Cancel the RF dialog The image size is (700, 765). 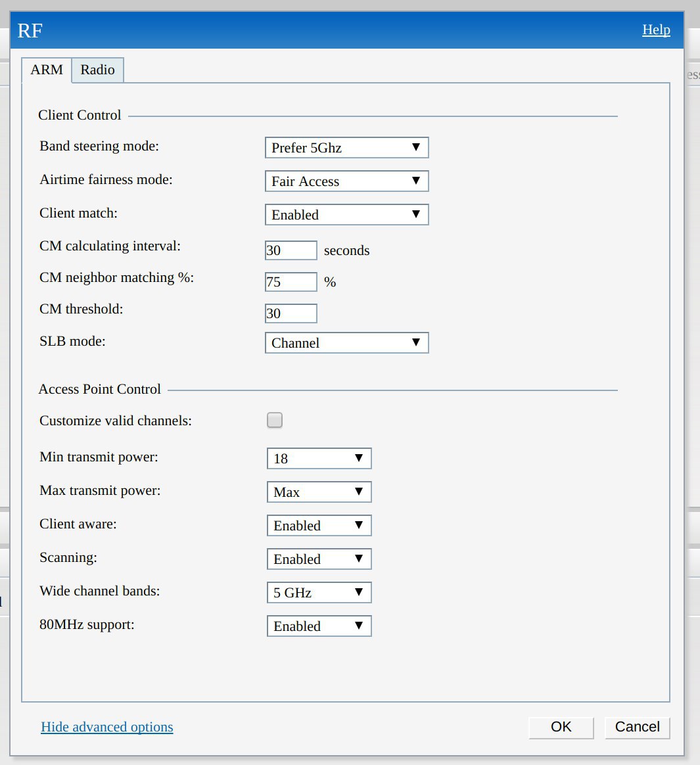point(637,727)
